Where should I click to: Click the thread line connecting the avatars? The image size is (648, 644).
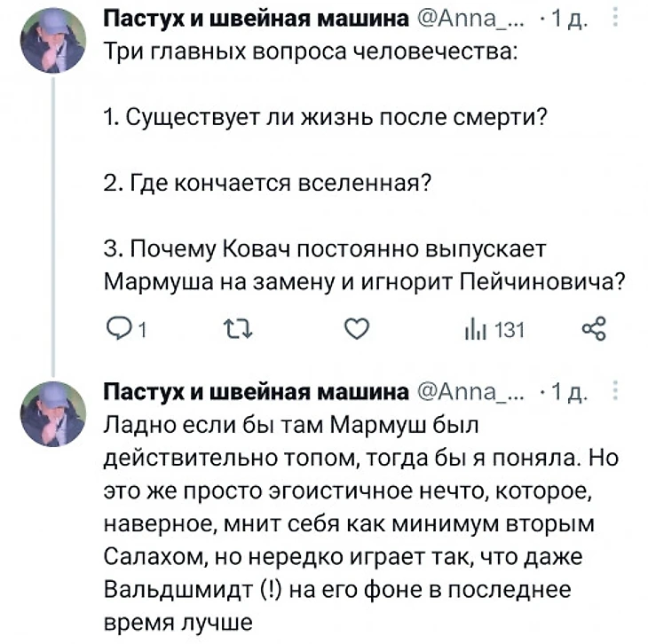[x=54, y=222]
